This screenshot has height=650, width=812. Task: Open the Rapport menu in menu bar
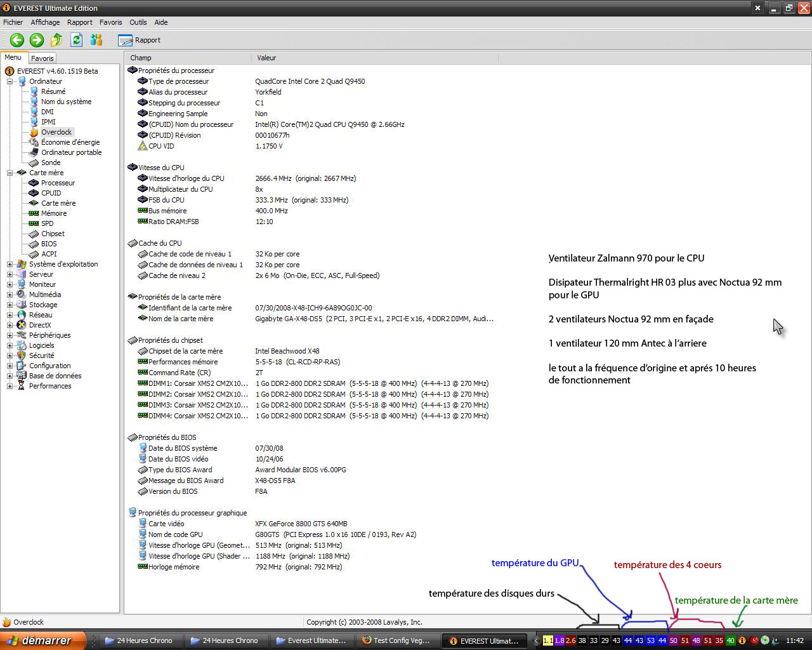click(80, 22)
